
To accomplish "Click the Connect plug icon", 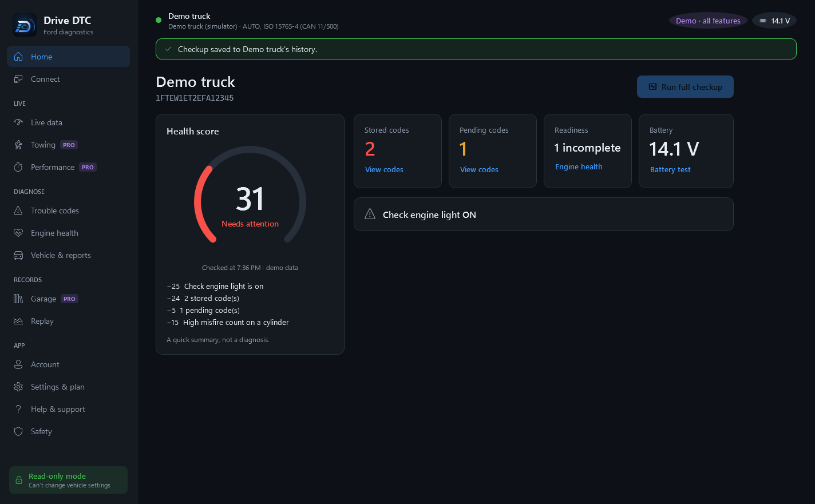I will (18, 79).
